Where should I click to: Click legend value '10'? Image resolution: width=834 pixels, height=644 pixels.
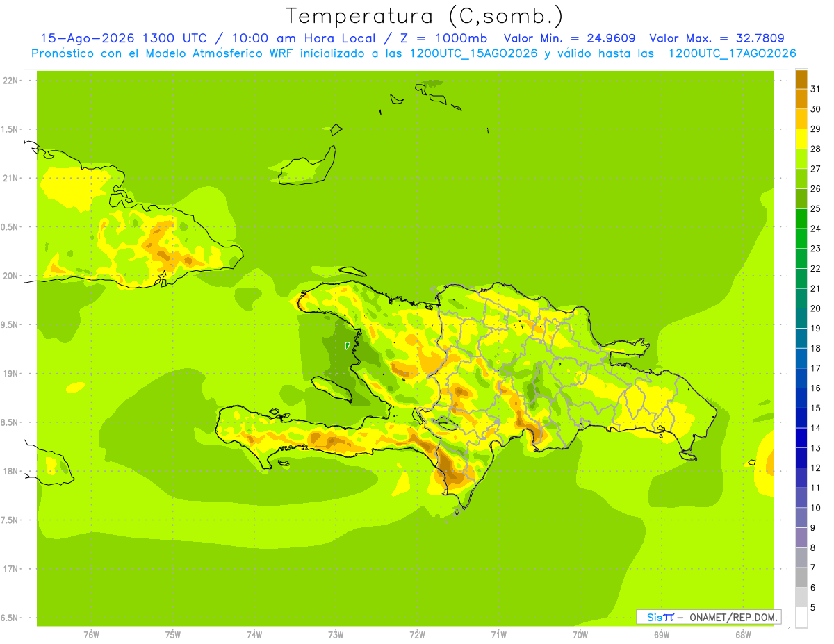point(816,508)
